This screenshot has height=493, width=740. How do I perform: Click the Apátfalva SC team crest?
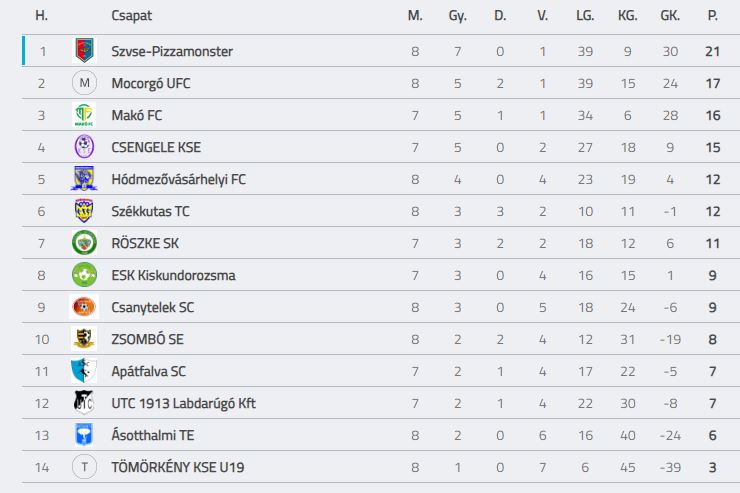click(x=84, y=371)
